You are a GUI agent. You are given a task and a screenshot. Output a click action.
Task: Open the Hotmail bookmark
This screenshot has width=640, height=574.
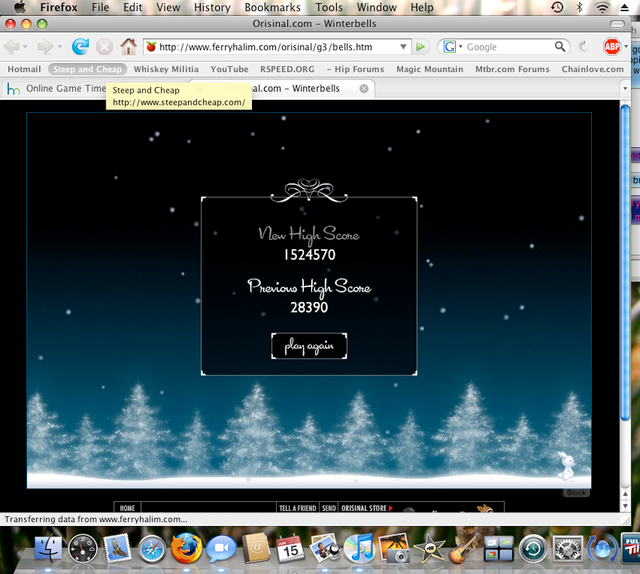(x=24, y=69)
